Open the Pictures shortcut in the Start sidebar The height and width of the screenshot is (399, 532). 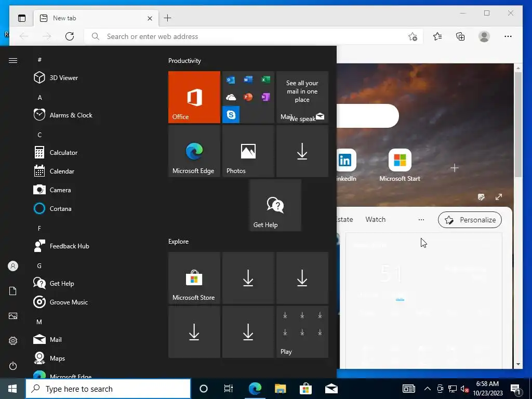13,316
